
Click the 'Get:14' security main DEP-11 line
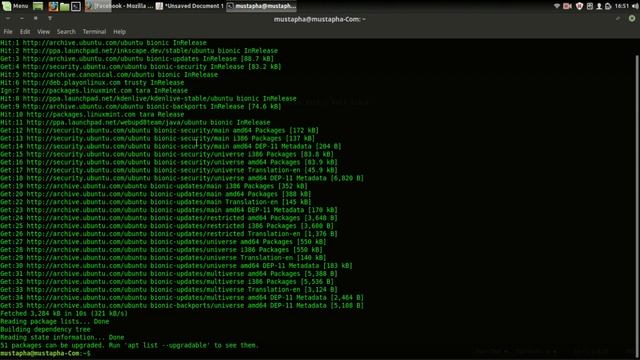coord(171,146)
